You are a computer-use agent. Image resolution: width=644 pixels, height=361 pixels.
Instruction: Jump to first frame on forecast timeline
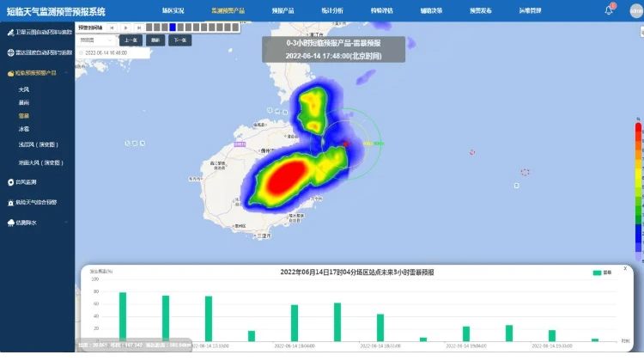tap(111, 28)
